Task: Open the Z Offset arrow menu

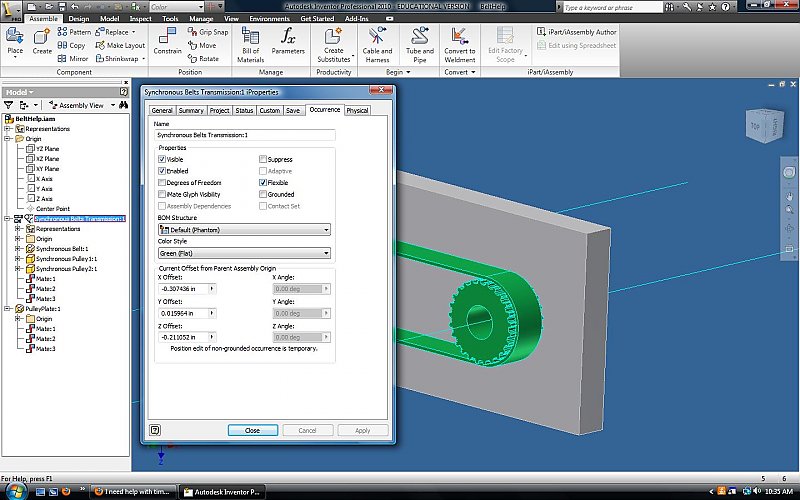Action: click(x=212, y=337)
